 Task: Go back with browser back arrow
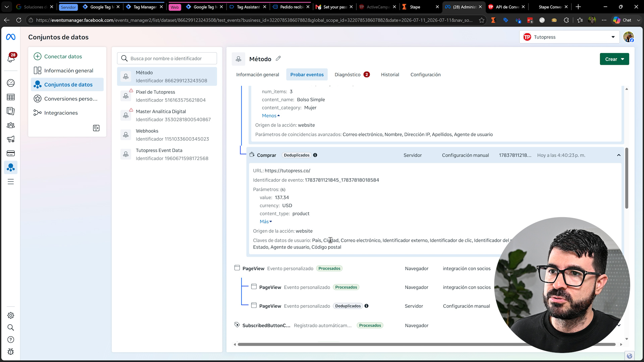[7, 20]
